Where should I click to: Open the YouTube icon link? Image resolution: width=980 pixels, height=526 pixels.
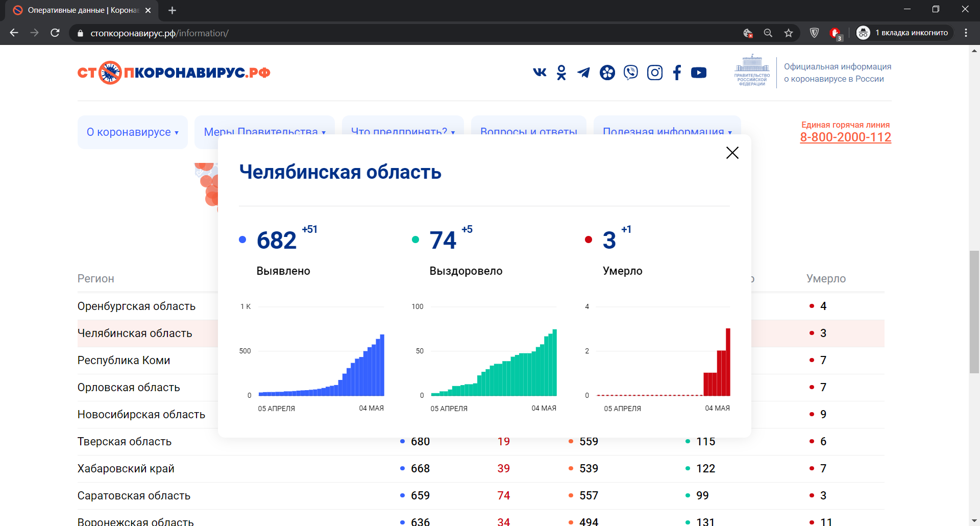pos(699,73)
